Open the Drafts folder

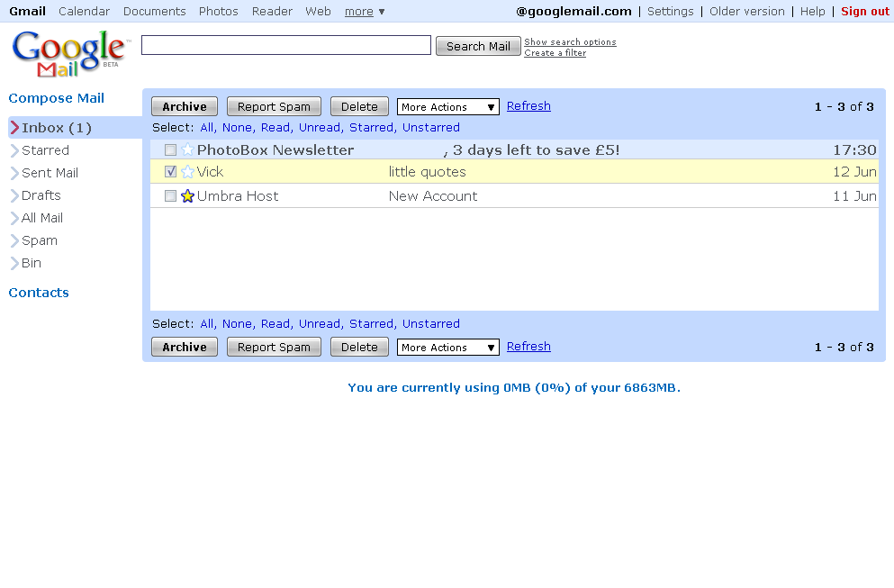point(41,195)
